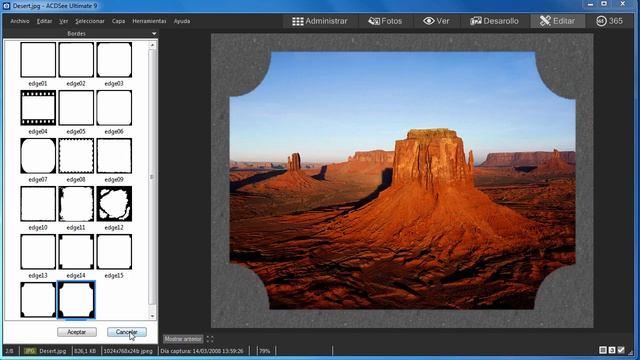Switch to Fotos mode

[x=385, y=21]
